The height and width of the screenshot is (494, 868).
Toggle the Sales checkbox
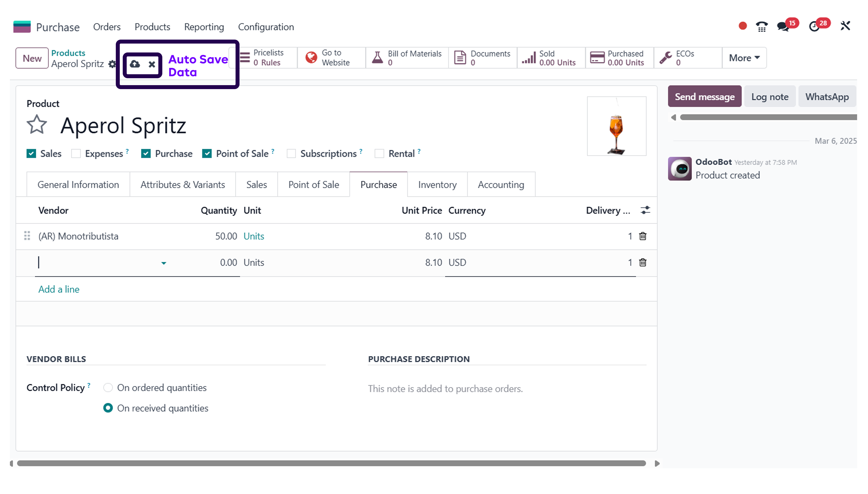(x=31, y=154)
